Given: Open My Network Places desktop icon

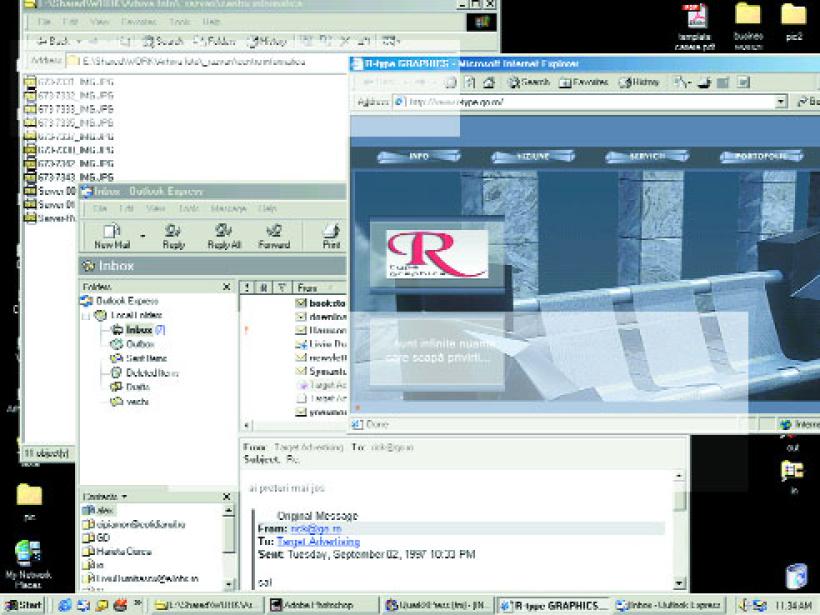Looking at the screenshot, I should (28, 555).
